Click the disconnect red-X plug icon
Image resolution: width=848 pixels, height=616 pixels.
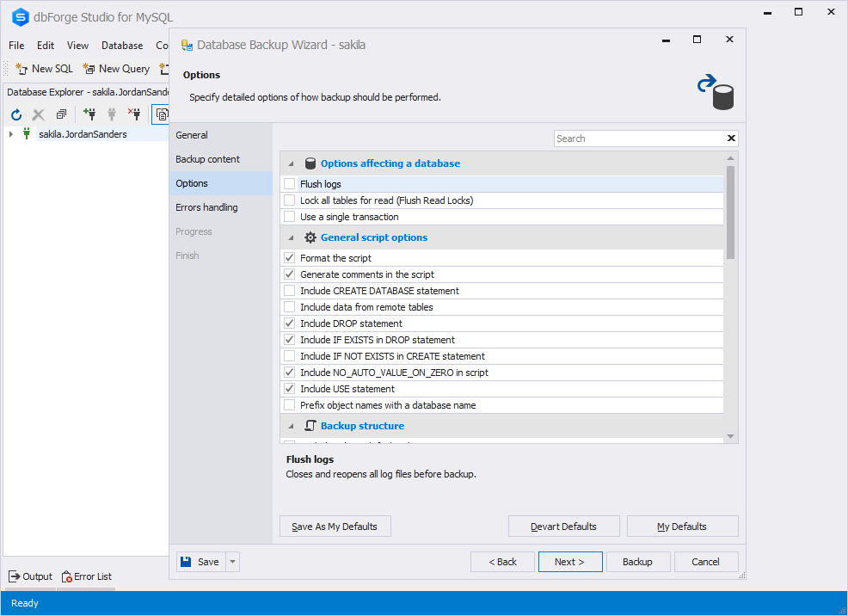(134, 114)
